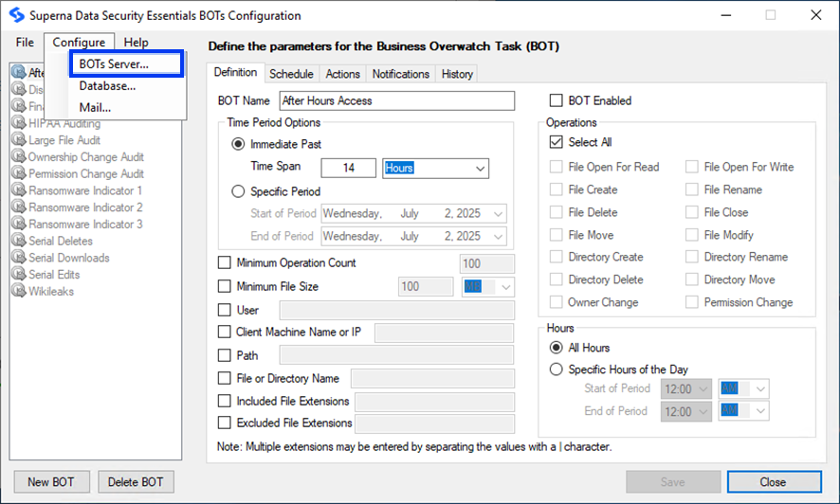Image resolution: width=840 pixels, height=504 pixels.
Task: Tick the File or Directory Name checkbox
Action: click(225, 378)
